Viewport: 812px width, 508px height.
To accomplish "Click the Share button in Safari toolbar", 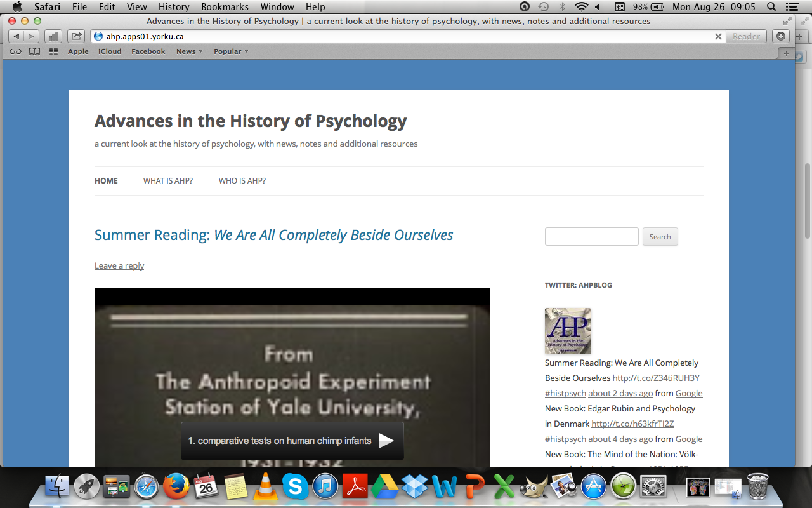I will click(x=75, y=36).
